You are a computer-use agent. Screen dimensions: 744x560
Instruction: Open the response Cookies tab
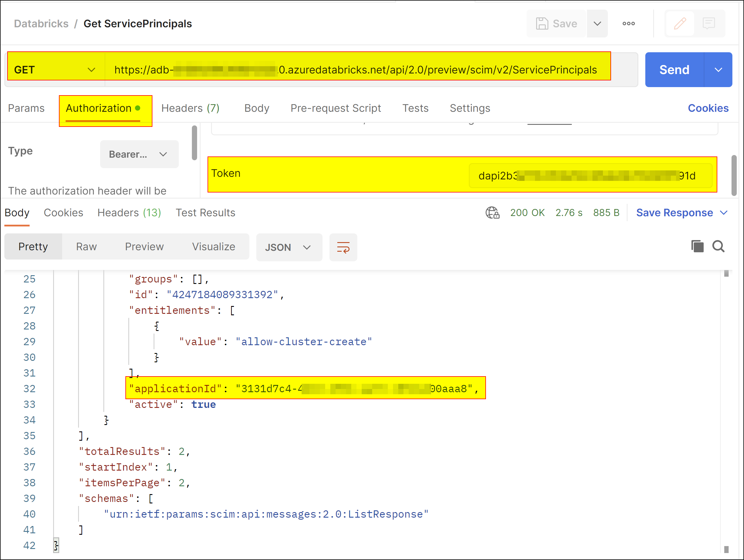pyautogui.click(x=63, y=213)
